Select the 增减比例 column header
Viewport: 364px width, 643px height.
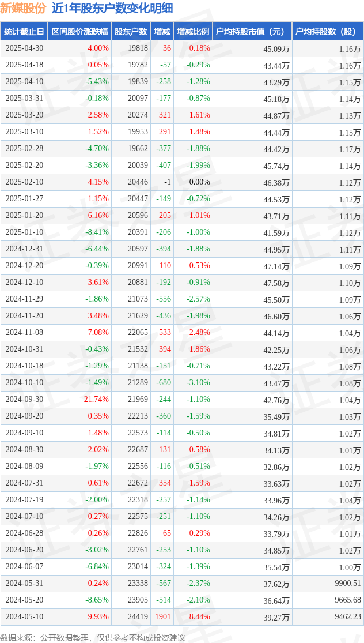click(x=193, y=32)
